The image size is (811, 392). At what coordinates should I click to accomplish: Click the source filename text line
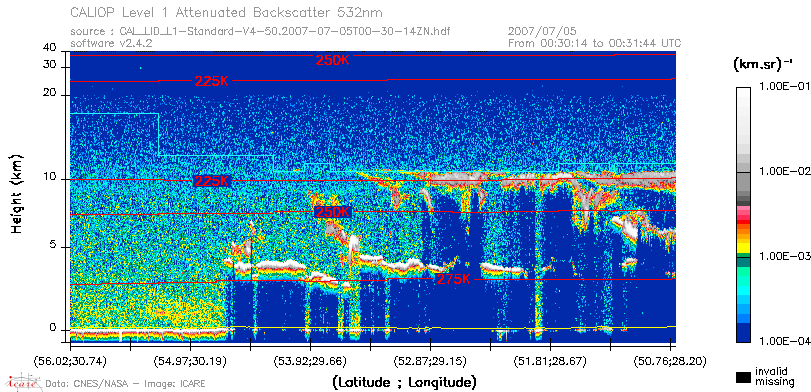[260, 31]
